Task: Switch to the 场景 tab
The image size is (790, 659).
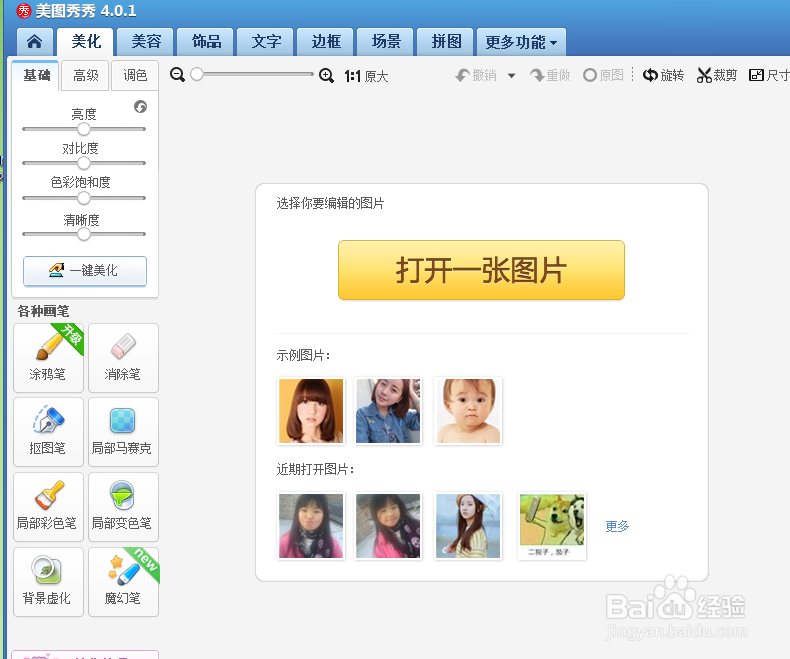Action: [385, 41]
